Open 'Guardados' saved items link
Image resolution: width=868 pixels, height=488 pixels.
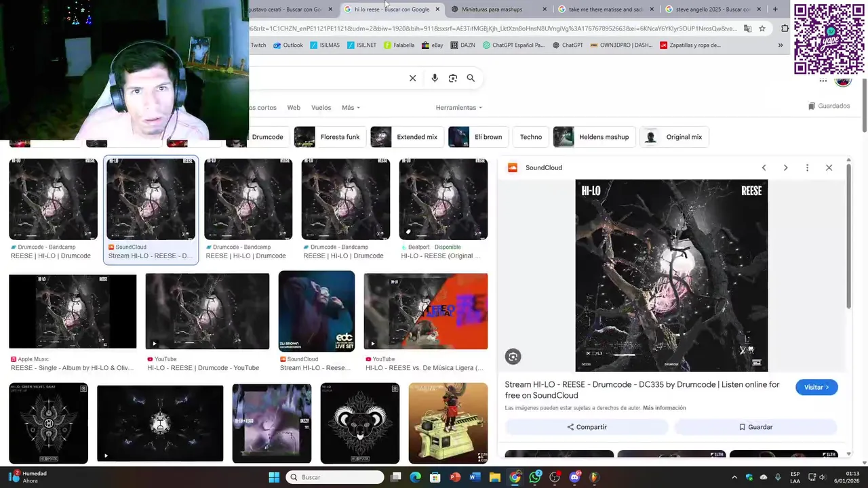[x=829, y=106]
